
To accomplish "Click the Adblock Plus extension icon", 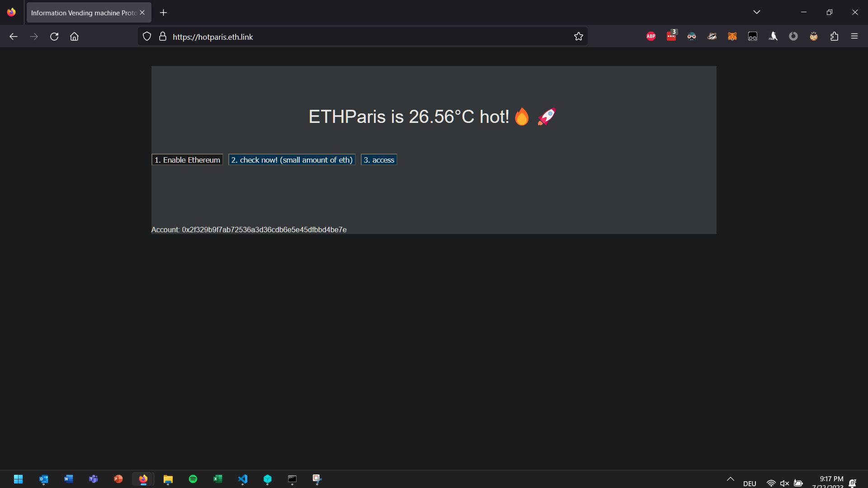I will [651, 37].
